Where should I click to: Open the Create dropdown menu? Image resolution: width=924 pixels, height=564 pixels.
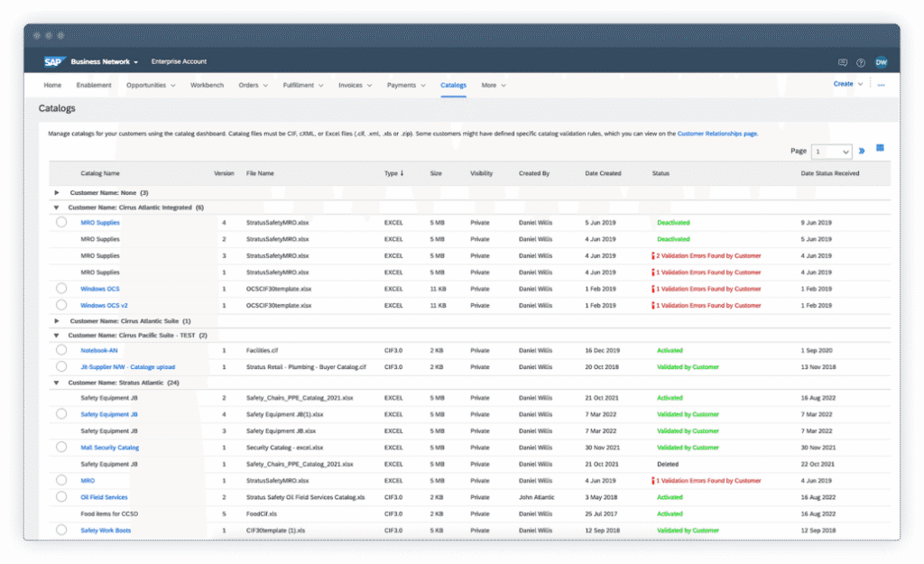tap(847, 84)
